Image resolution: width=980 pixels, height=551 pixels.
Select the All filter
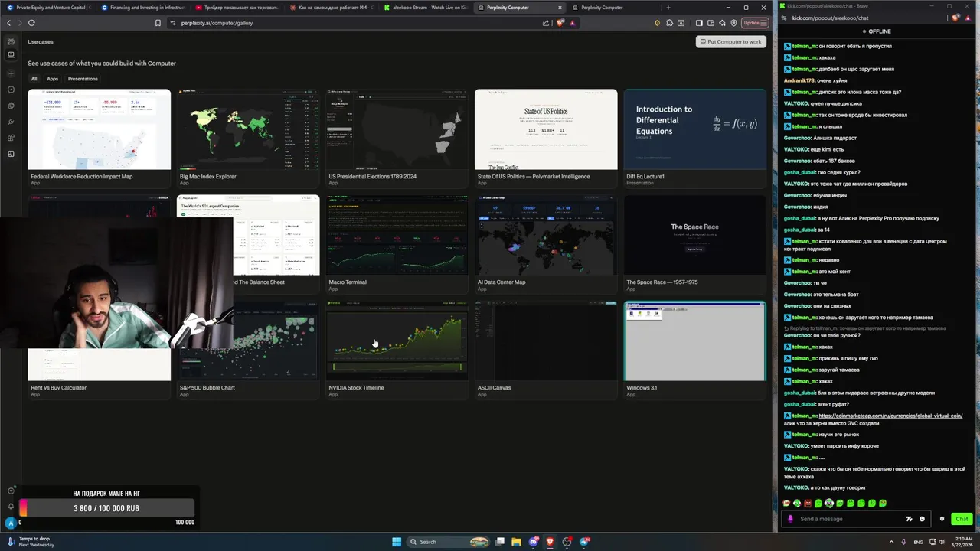(x=34, y=79)
